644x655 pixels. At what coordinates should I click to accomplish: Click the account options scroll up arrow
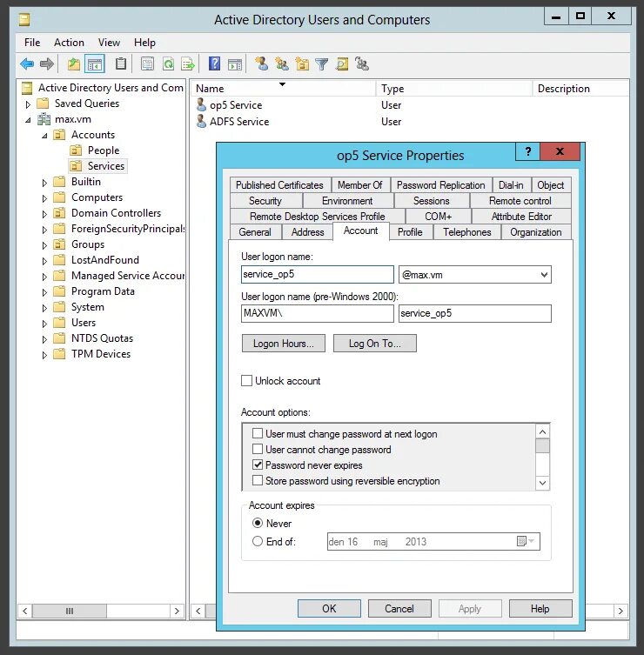[542, 432]
